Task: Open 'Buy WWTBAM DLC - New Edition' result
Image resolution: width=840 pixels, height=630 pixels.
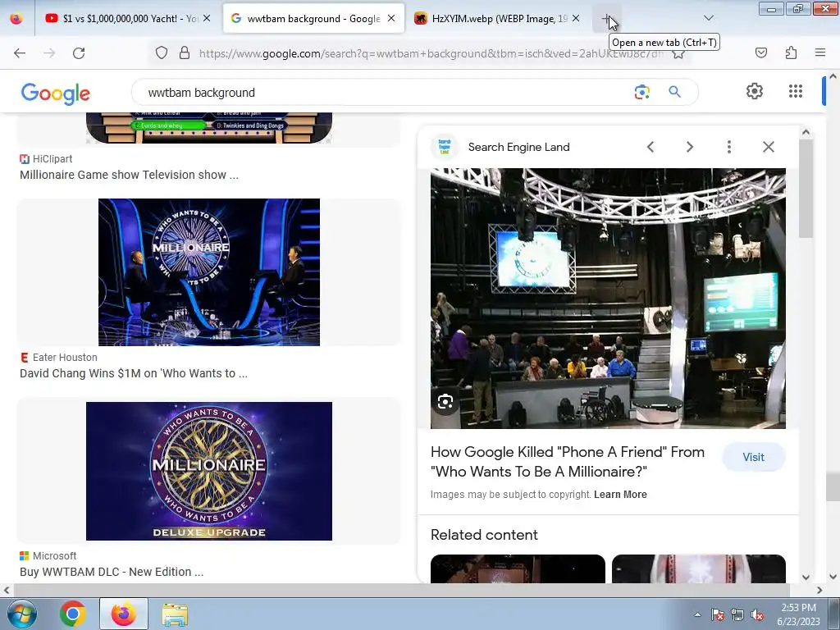Action: (112, 572)
